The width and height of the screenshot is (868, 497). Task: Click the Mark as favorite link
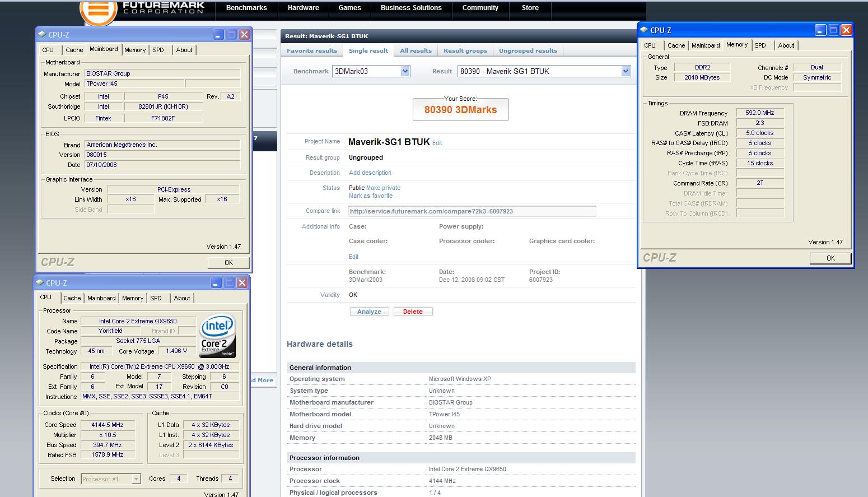pos(371,196)
